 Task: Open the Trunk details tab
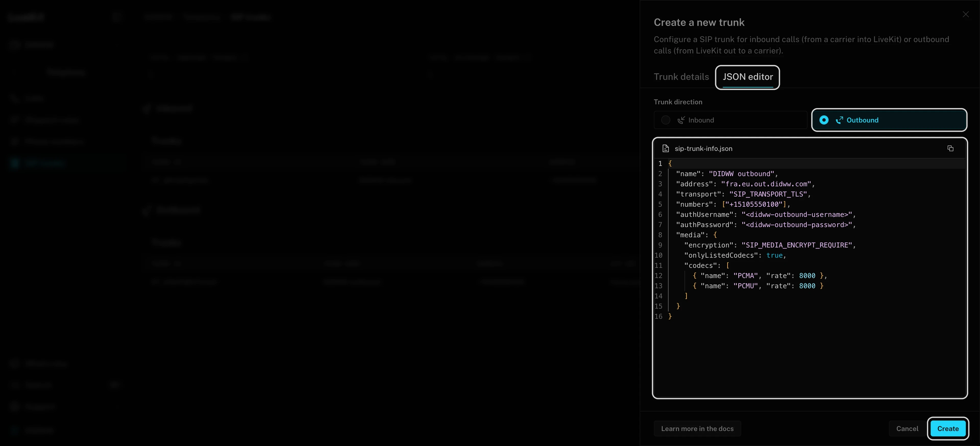click(681, 77)
